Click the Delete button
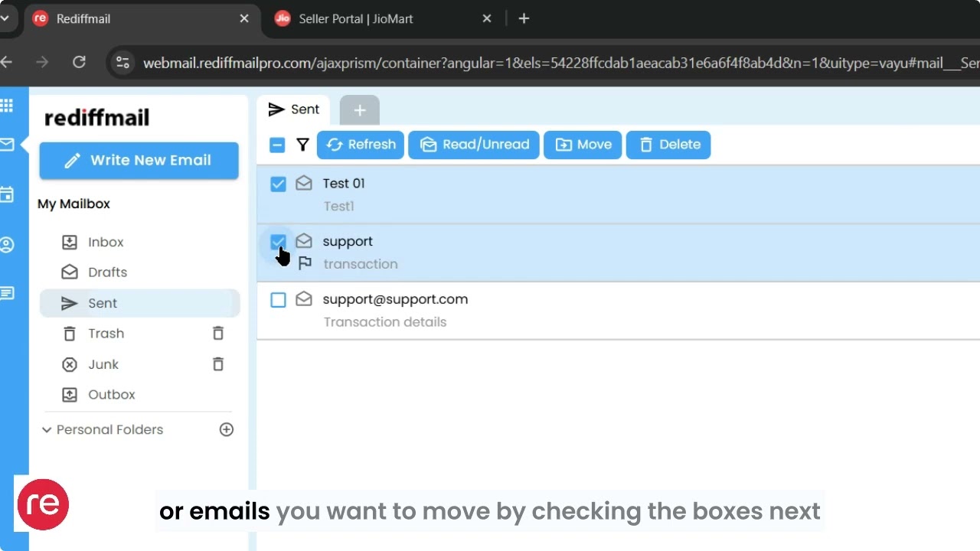The width and height of the screenshot is (980, 551). click(x=668, y=145)
